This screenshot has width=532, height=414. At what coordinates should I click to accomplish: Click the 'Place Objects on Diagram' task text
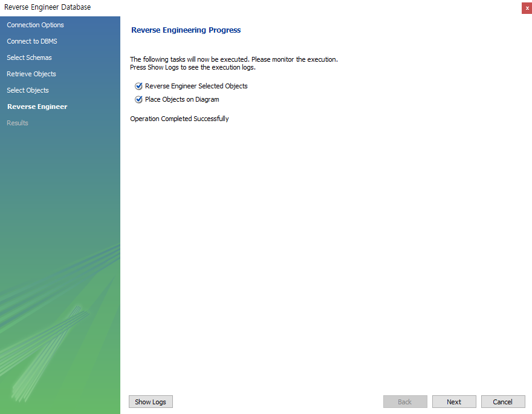182,99
